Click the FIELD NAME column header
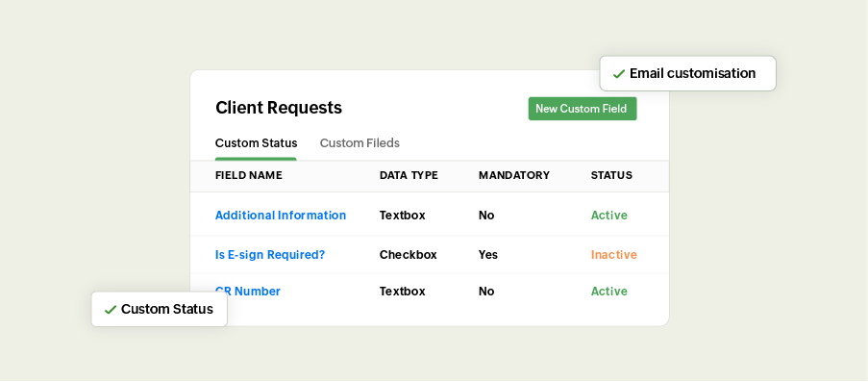 coord(249,175)
